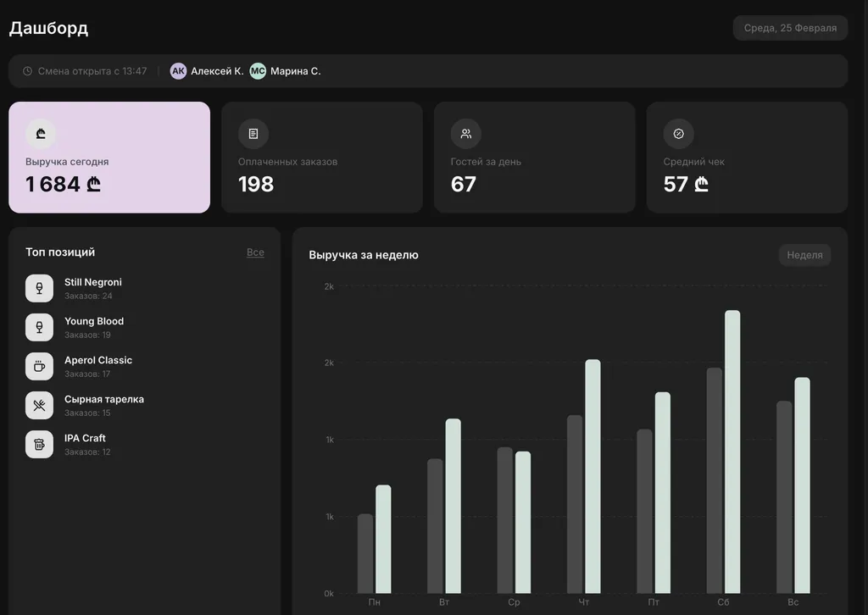The width and height of the screenshot is (868, 615).
Task: Select the Young Blood wine glass icon
Action: click(39, 327)
